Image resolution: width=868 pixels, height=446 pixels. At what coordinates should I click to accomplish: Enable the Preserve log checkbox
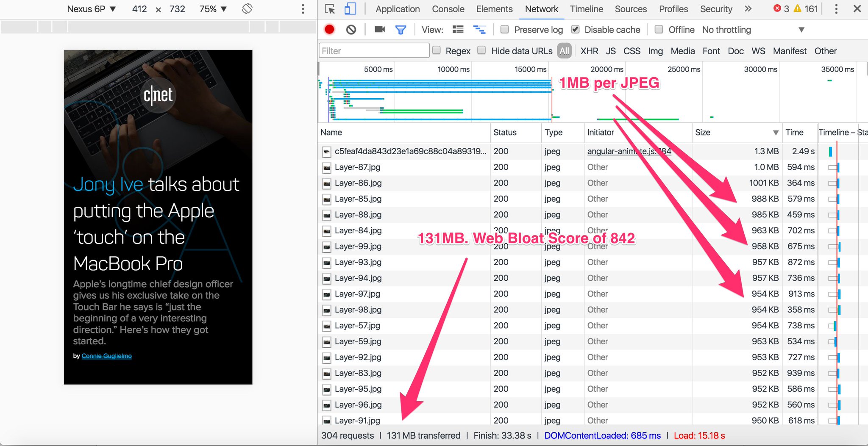click(504, 29)
